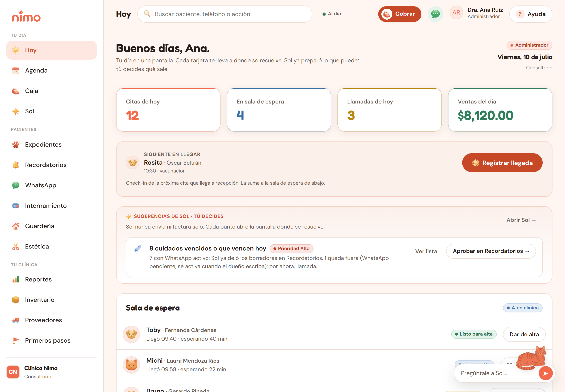Click Clínica Nimo name in sidebar footer
Viewport: 565px width, 392px height.
41,368
